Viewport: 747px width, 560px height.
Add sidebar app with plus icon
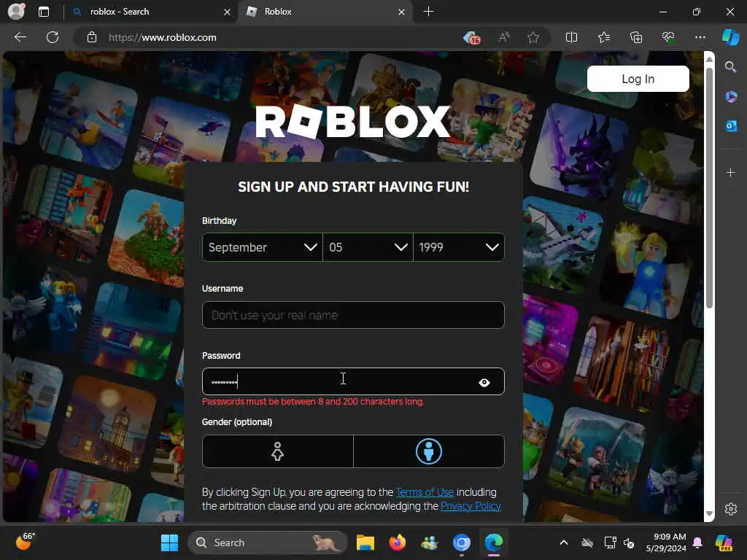click(731, 172)
